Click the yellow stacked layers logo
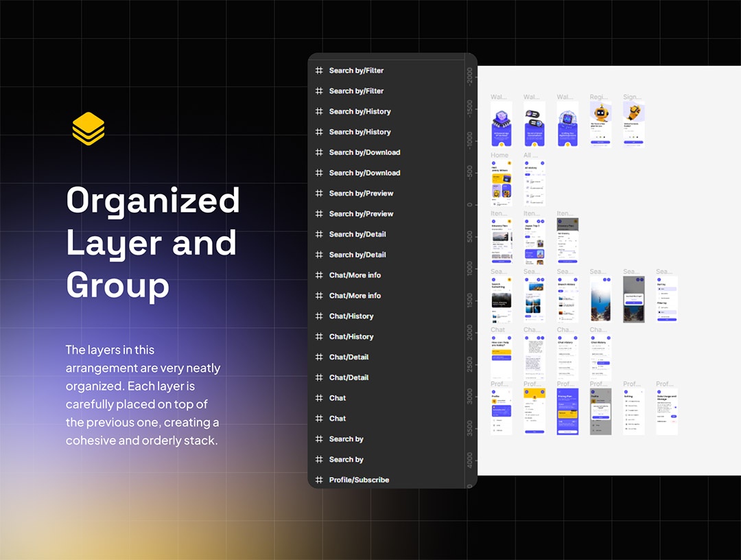Viewport: 741px width, 560px height. (88, 129)
